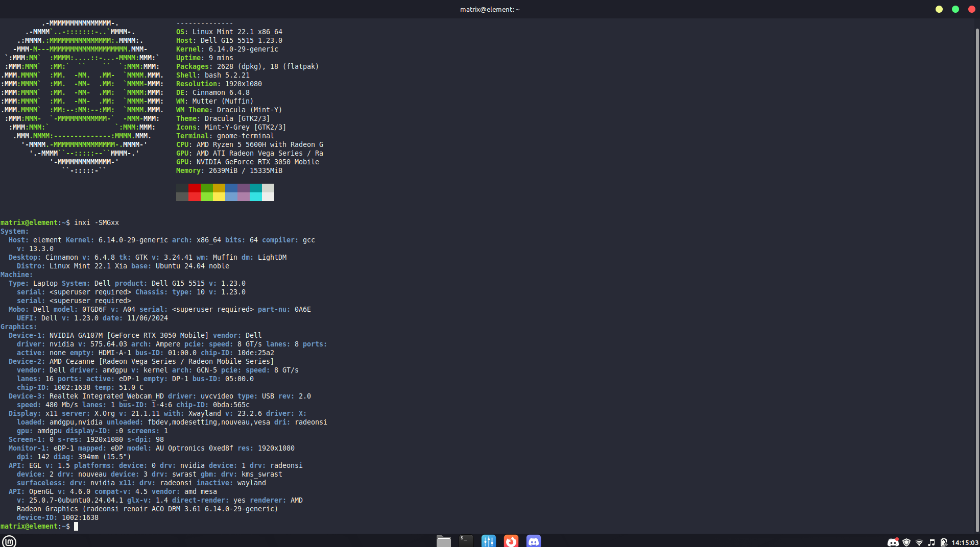980x547 pixels.
Task: Click the Mesa version "25.0.7-0ubuntu0.24.04.1"
Action: pyautogui.click(x=76, y=500)
